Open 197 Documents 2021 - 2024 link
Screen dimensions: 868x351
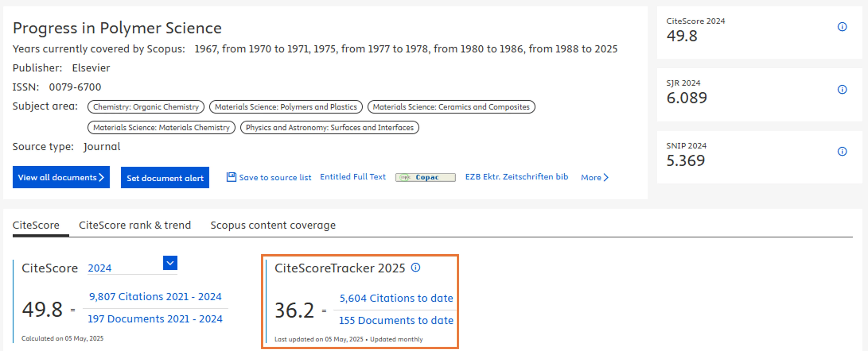[155, 319]
